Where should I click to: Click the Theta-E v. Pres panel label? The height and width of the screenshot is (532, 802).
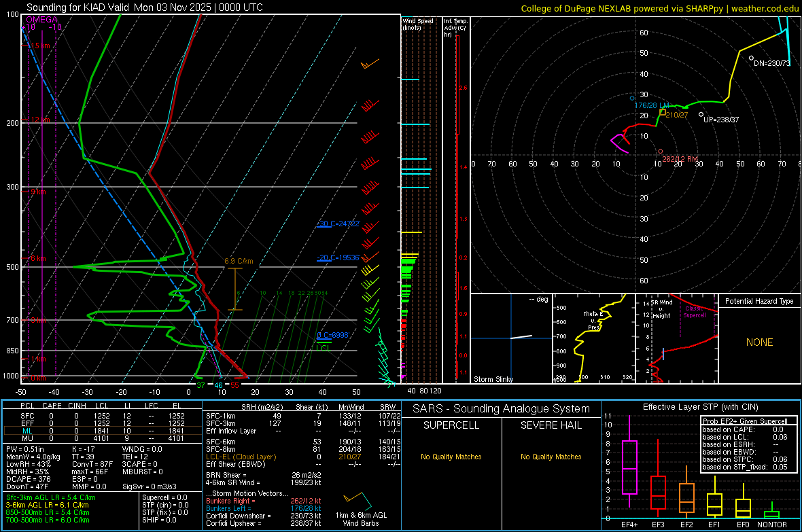(x=593, y=320)
